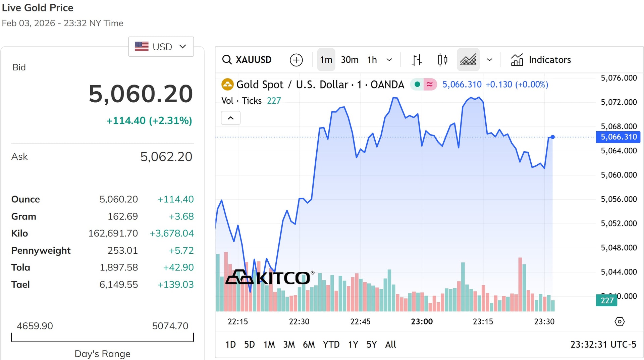Click the 1m timeframe toggle
Image resolution: width=644 pixels, height=360 pixels.
326,59
